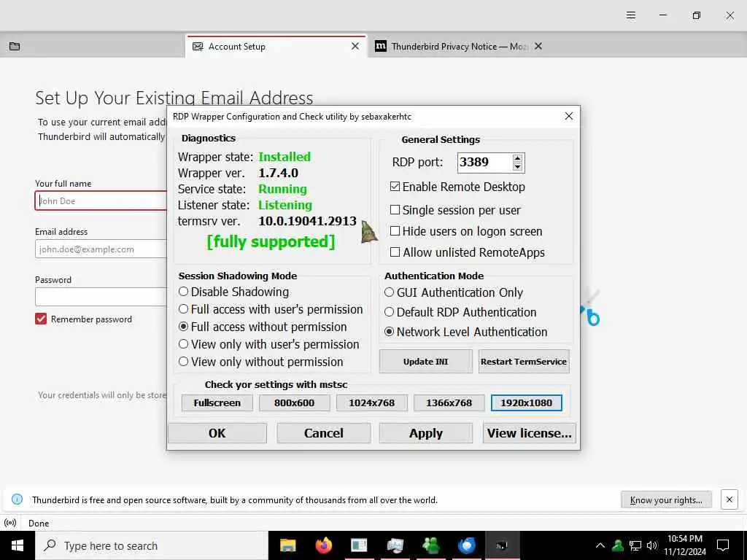Viewport: 747px width, 560px height.
Task: Click the info icon in notification bar
Action: pyautogui.click(x=17, y=499)
